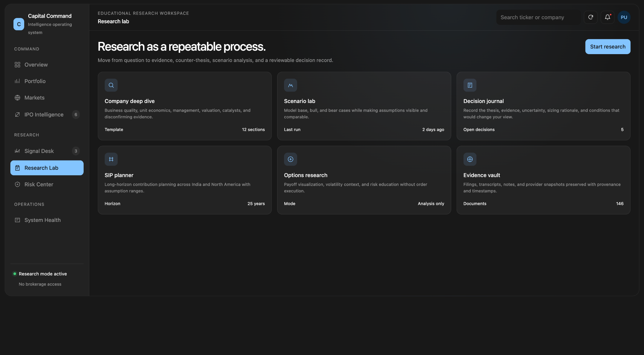Click the 'Analysis only' mode value
Screen dimensions: 644x355
coord(431,204)
